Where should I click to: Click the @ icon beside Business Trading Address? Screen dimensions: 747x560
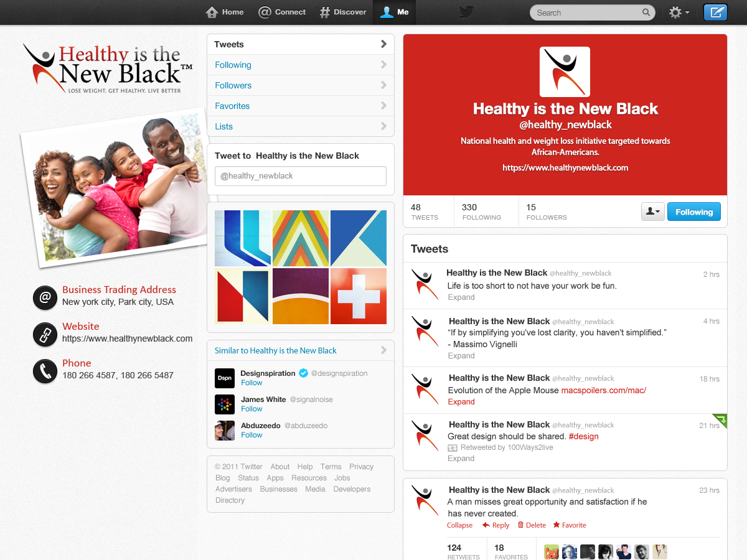[45, 298]
